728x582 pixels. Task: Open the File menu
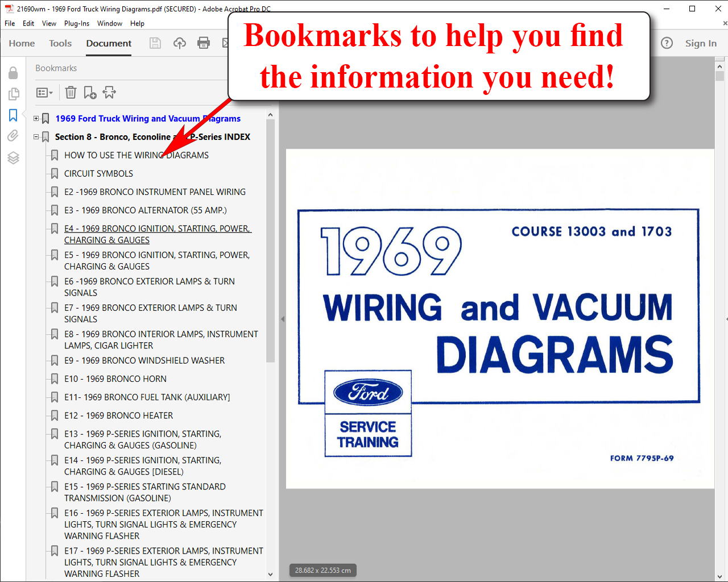[x=10, y=23]
